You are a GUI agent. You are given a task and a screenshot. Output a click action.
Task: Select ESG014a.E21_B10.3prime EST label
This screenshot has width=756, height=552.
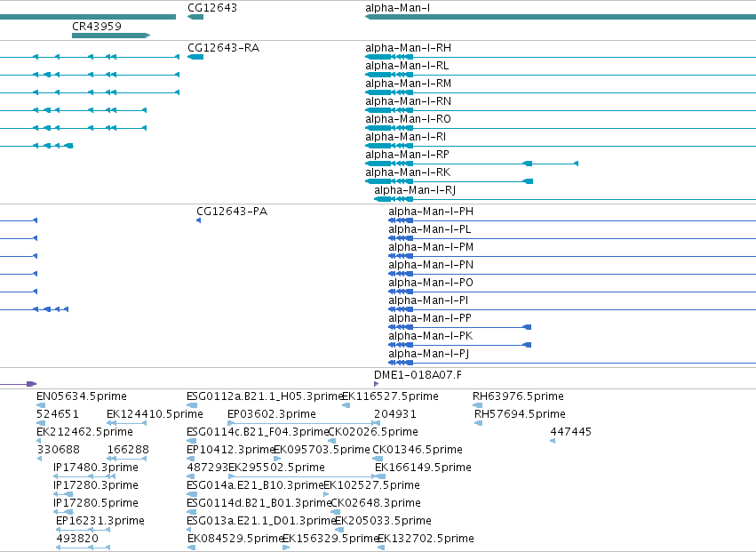pos(255,485)
